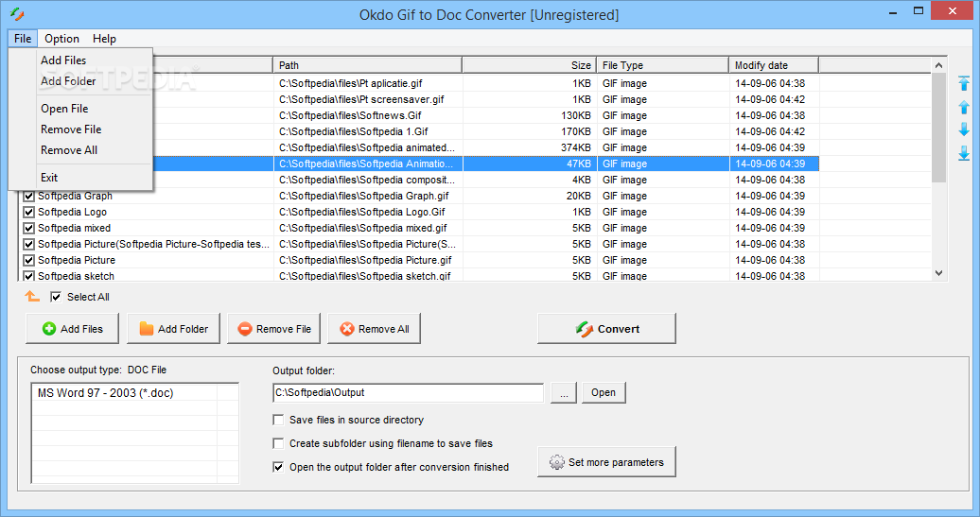Click the 14-09-06 04:42 date of Pt screensaver
This screenshot has height=517, width=980.
[770, 99]
